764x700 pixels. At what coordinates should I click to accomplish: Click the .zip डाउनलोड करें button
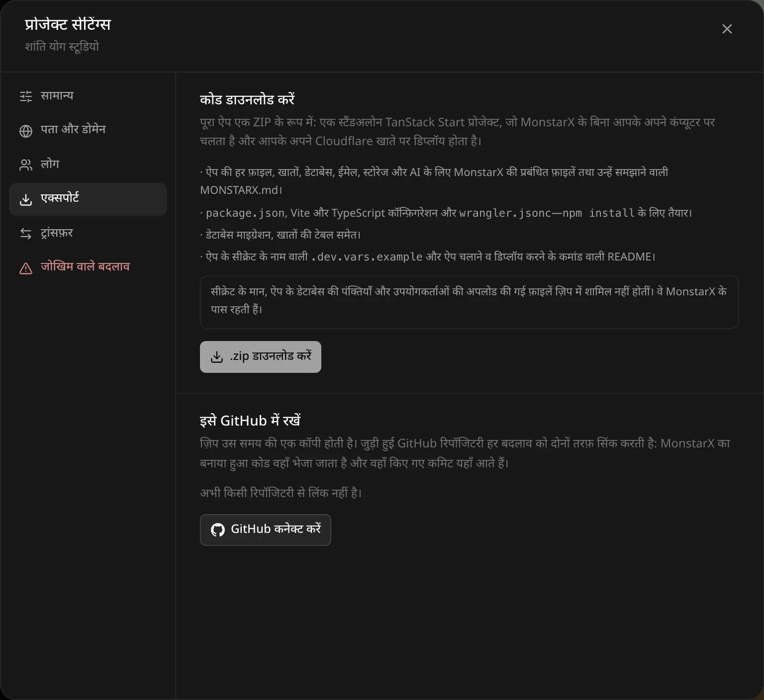[261, 356]
